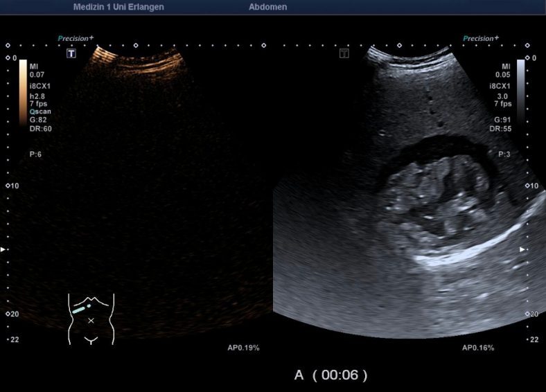Click the contrast timer A (00:06)

331,375
